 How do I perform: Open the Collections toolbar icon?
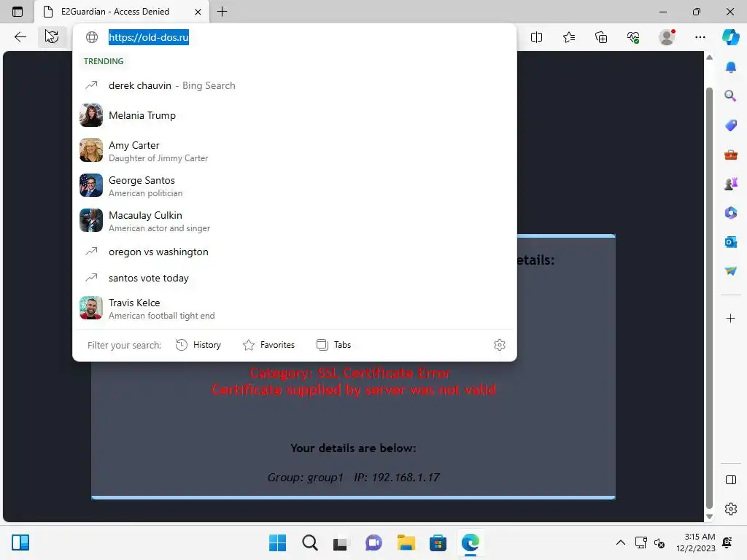tap(601, 37)
